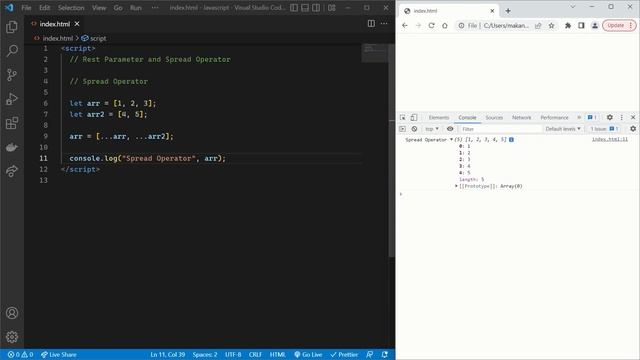Reload the browser page
The width and height of the screenshot is (640, 360).
[431, 25]
